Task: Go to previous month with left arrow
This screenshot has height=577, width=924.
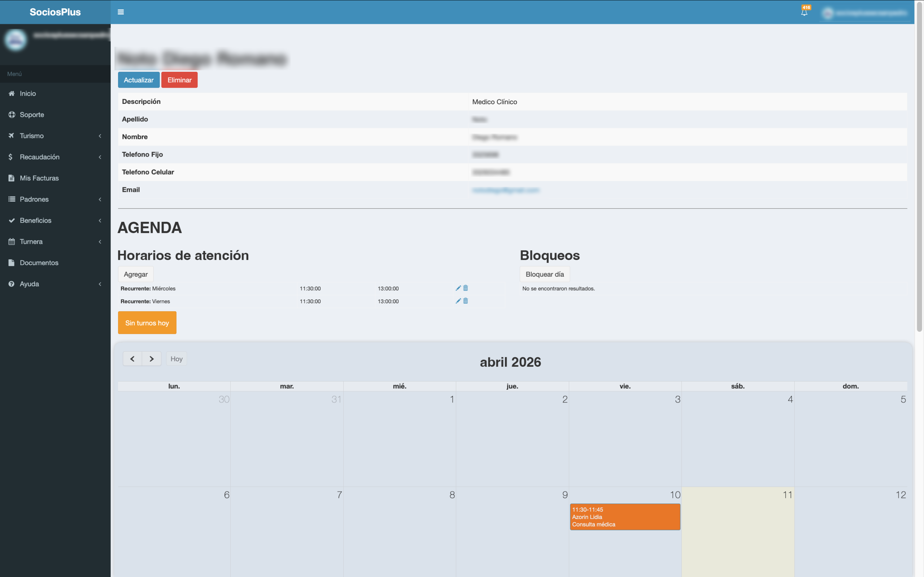Action: tap(132, 359)
